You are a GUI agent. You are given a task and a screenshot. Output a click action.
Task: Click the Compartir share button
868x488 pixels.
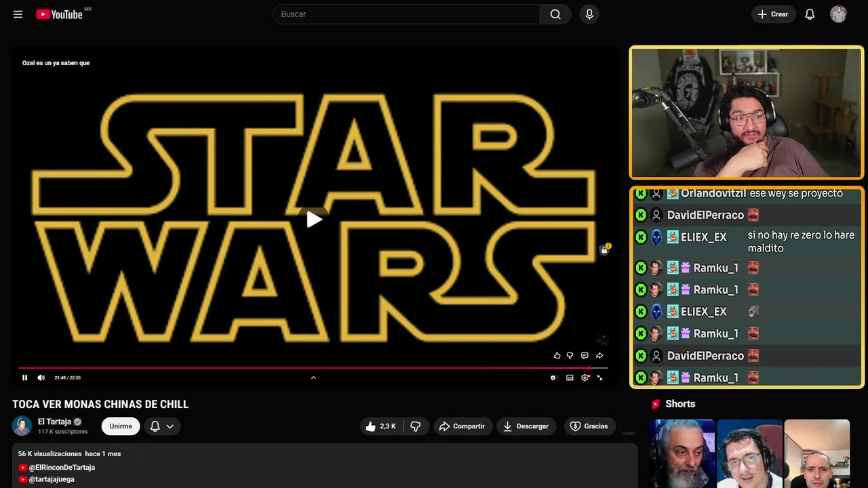(462, 426)
